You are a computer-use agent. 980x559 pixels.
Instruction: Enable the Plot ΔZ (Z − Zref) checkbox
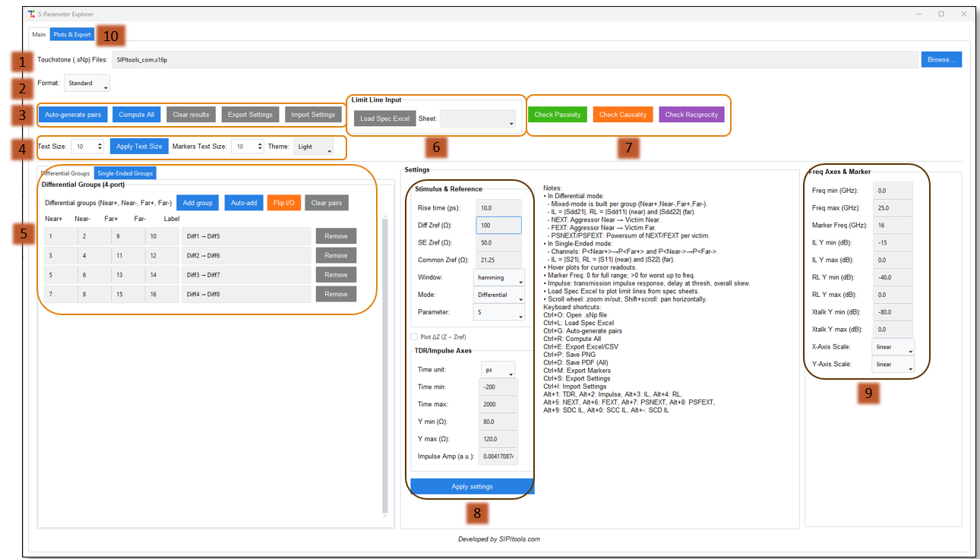pos(414,337)
